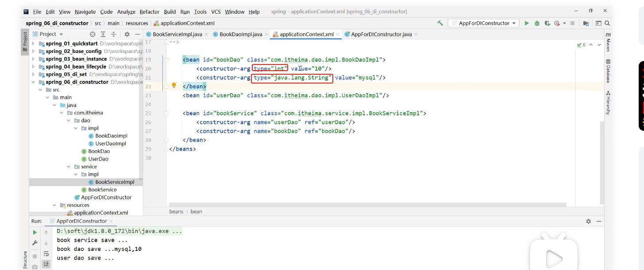
Task: Open Run panel settings gear
Action: point(588,221)
